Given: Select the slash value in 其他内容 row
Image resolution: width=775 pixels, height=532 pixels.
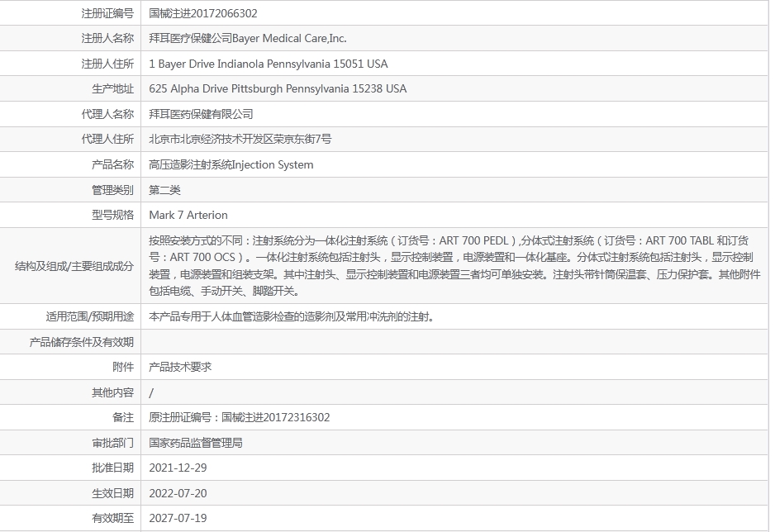Looking at the screenshot, I should 151,393.
